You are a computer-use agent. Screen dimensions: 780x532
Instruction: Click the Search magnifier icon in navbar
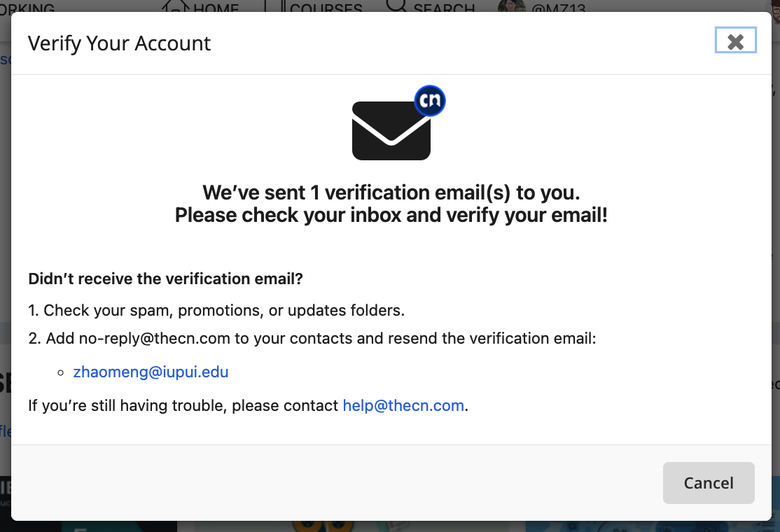pos(396,6)
